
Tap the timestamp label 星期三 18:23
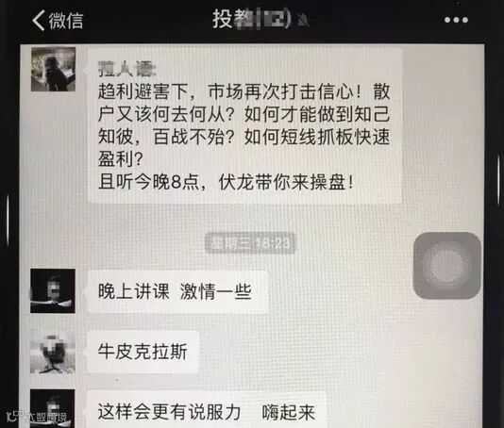250,243
